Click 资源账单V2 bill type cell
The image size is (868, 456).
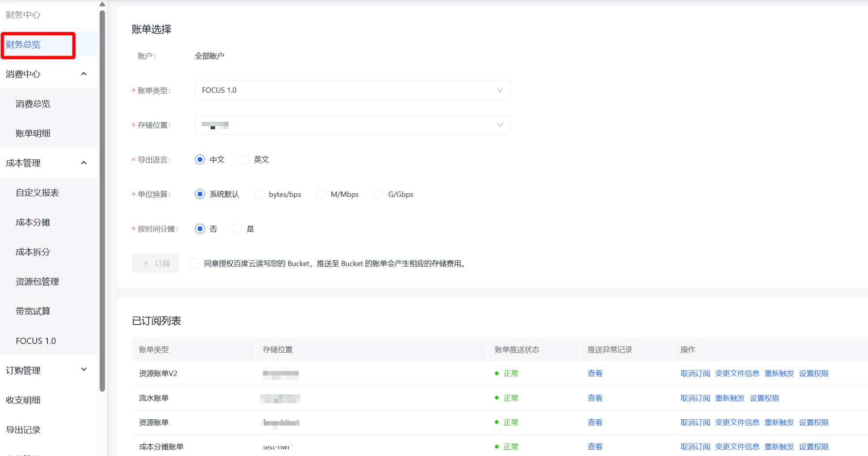click(x=158, y=373)
